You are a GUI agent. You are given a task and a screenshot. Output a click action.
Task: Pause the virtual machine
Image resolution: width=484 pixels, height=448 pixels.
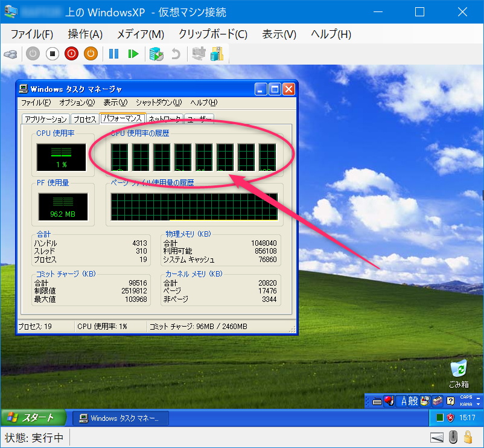(x=113, y=54)
